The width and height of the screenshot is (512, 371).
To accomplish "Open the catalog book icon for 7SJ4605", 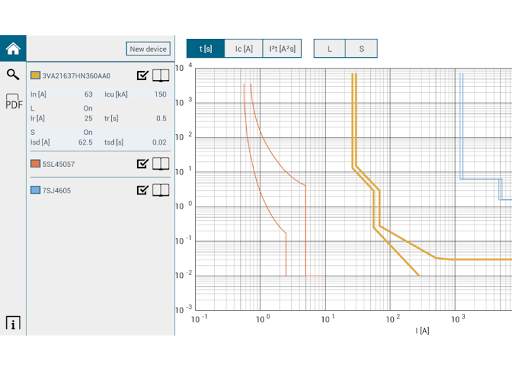I will pos(161,190).
